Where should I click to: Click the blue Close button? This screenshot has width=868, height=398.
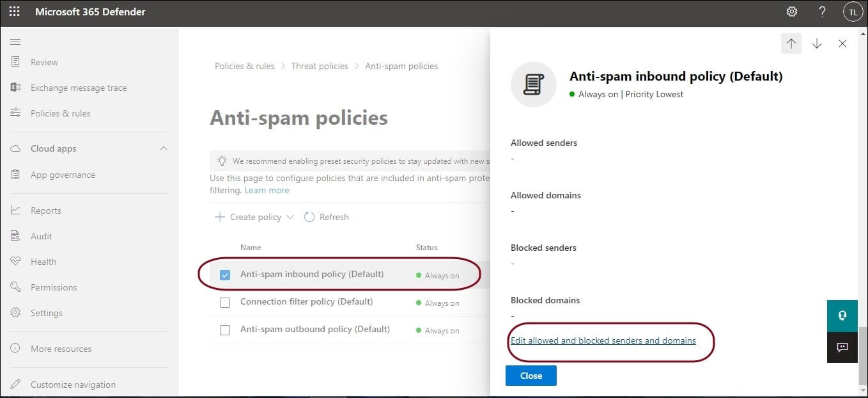531,376
